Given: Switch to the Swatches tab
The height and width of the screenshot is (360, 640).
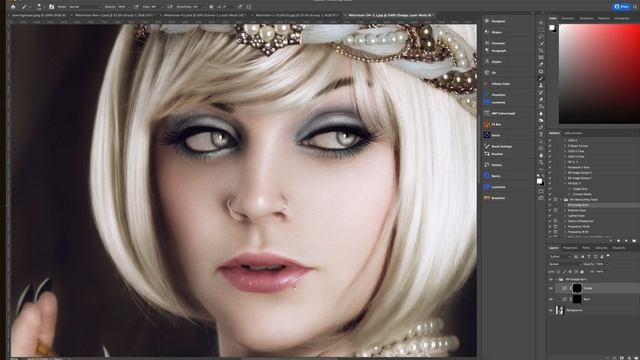Looking at the screenshot, I should click(568, 18).
